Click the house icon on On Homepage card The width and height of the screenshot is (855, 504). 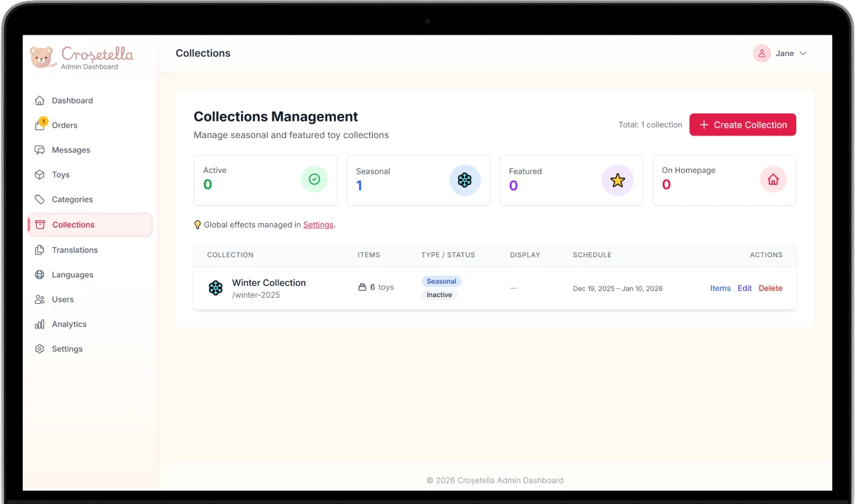tap(774, 180)
